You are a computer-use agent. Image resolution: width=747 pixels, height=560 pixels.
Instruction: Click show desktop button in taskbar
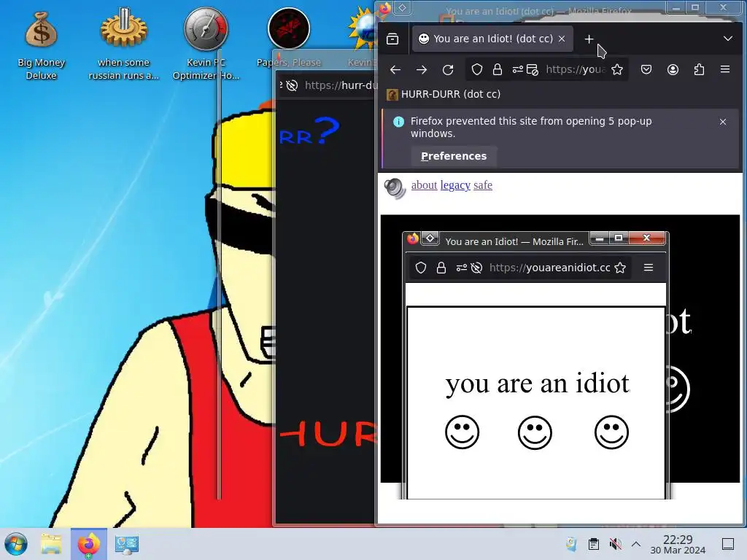tap(728, 544)
